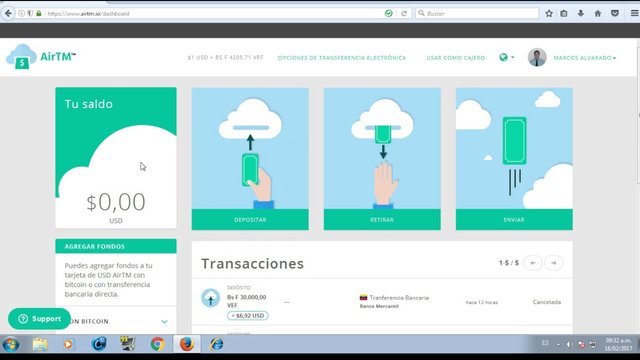The width and height of the screenshot is (640, 360).
Task: Expand the Con Bitcoin section chevron
Action: [164, 322]
